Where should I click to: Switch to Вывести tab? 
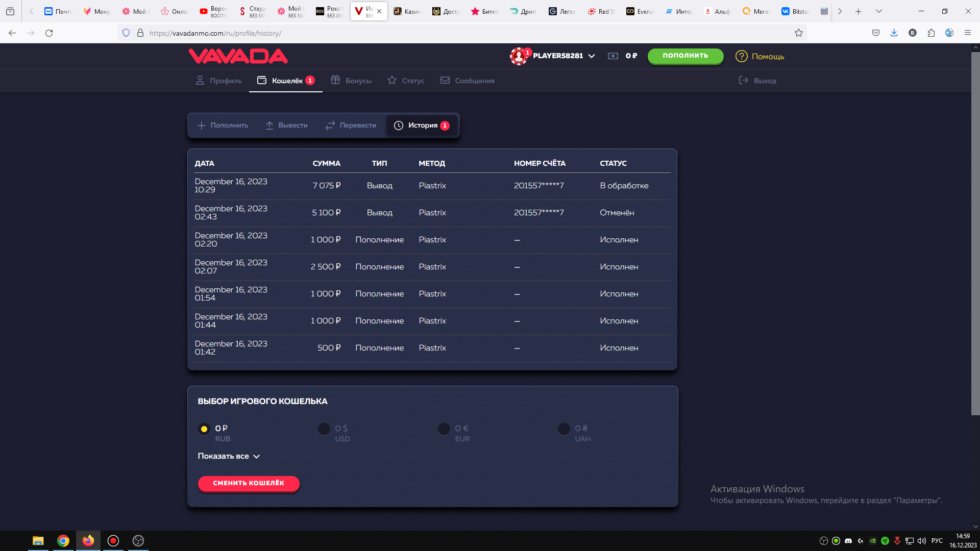pyautogui.click(x=286, y=126)
